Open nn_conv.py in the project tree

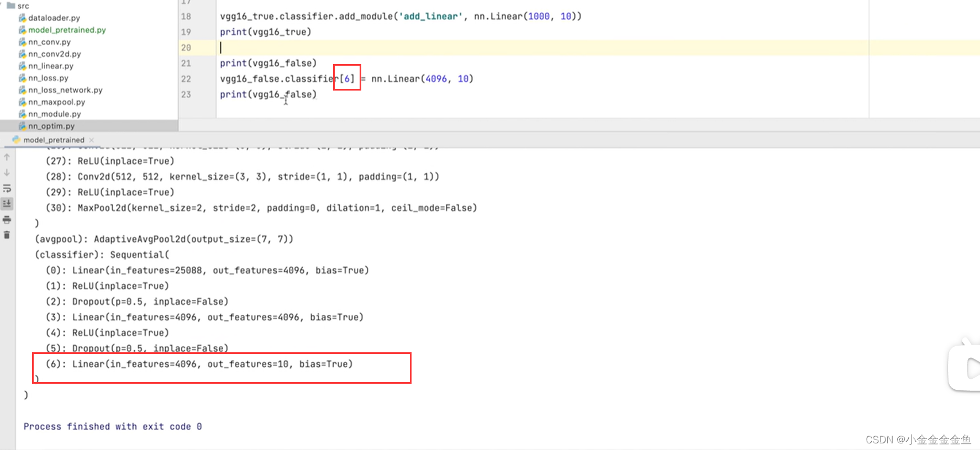50,42
